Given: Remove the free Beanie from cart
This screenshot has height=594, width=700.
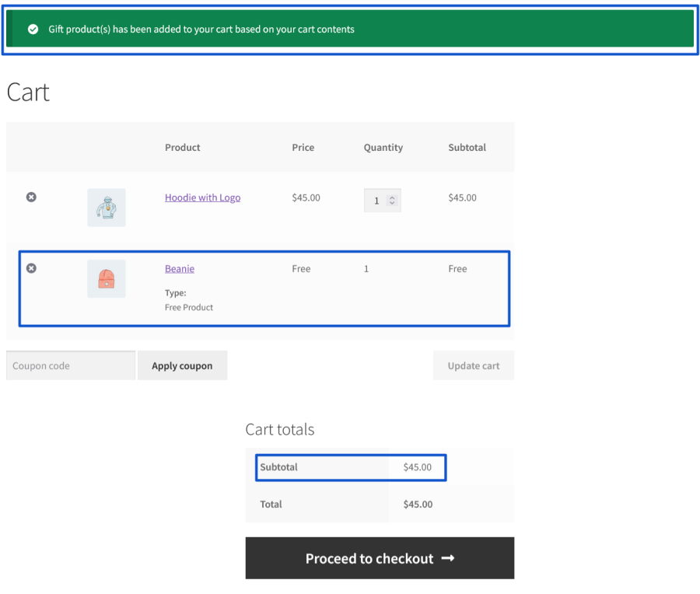Looking at the screenshot, I should [31, 268].
